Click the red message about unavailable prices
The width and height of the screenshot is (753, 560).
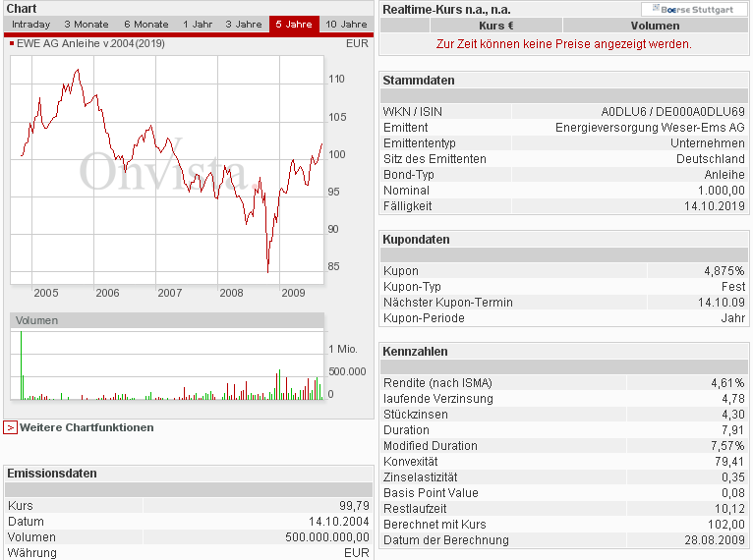[564, 44]
